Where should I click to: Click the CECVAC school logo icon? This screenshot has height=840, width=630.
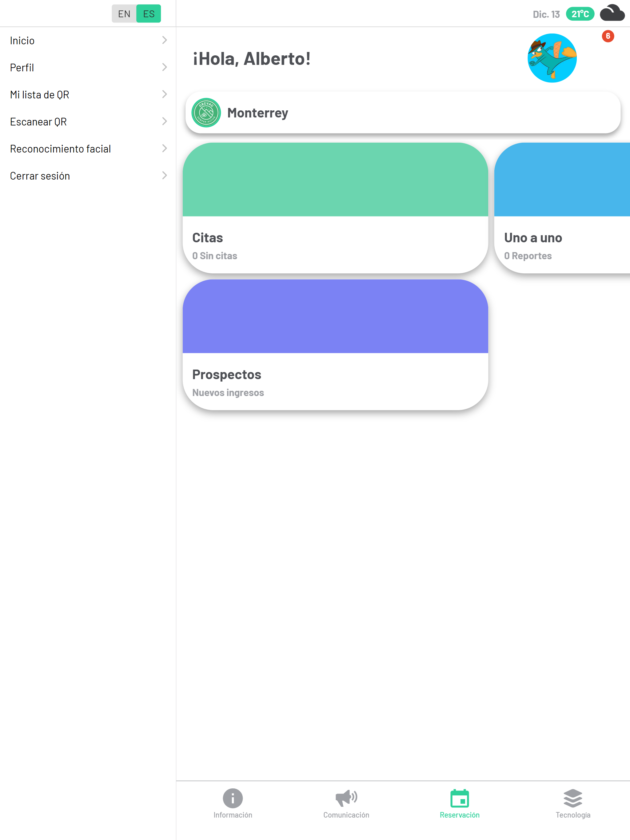click(206, 113)
